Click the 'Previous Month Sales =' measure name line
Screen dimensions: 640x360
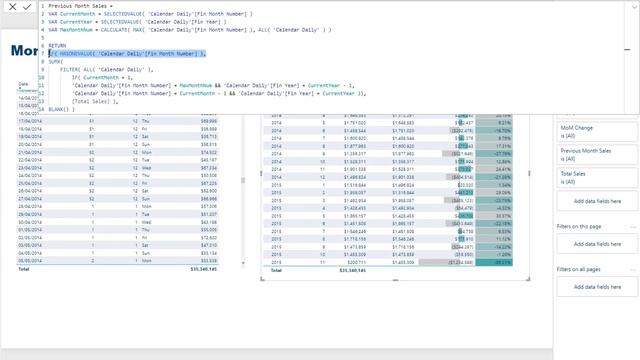(x=80, y=6)
